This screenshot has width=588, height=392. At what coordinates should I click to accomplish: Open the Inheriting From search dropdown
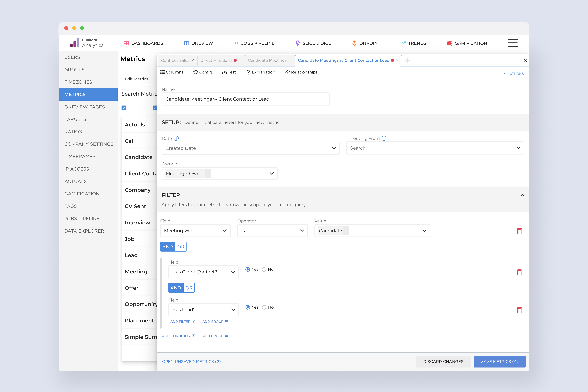tap(435, 148)
